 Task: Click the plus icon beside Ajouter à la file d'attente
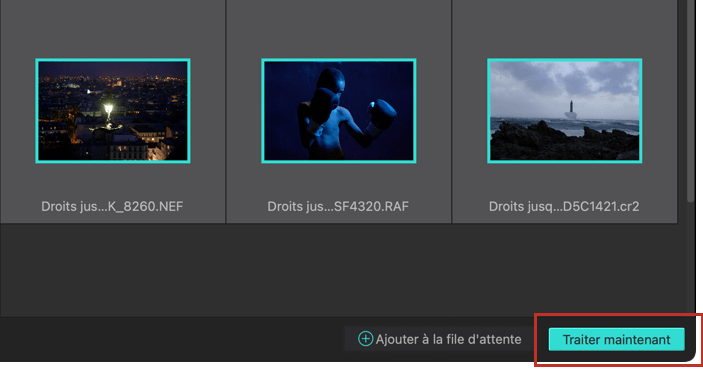(x=365, y=339)
